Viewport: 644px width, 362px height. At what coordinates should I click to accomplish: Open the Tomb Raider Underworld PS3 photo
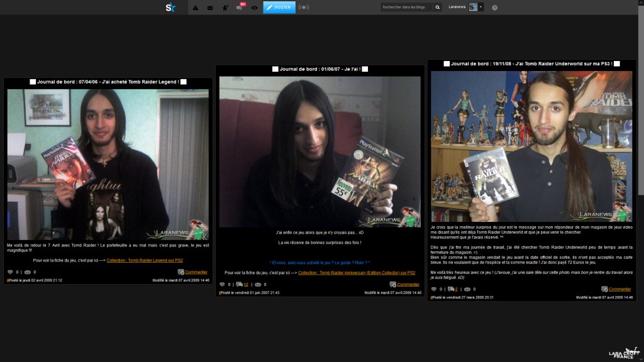tap(531, 146)
